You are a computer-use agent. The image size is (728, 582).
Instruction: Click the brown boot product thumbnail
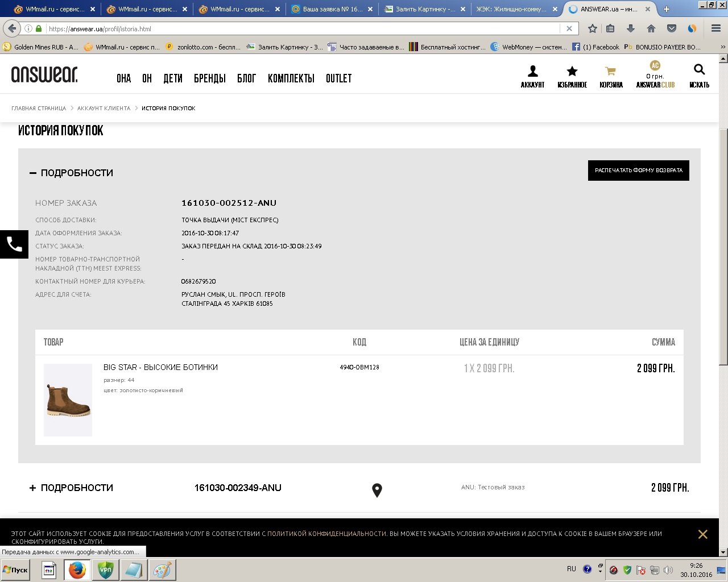click(68, 400)
